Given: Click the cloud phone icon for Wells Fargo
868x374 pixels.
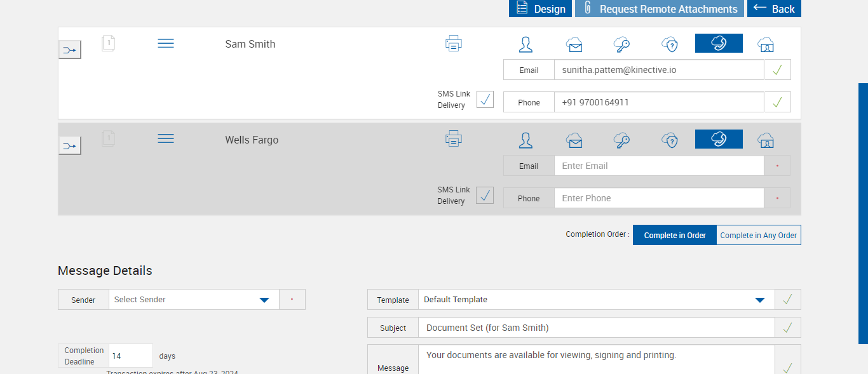Looking at the screenshot, I should (719, 139).
